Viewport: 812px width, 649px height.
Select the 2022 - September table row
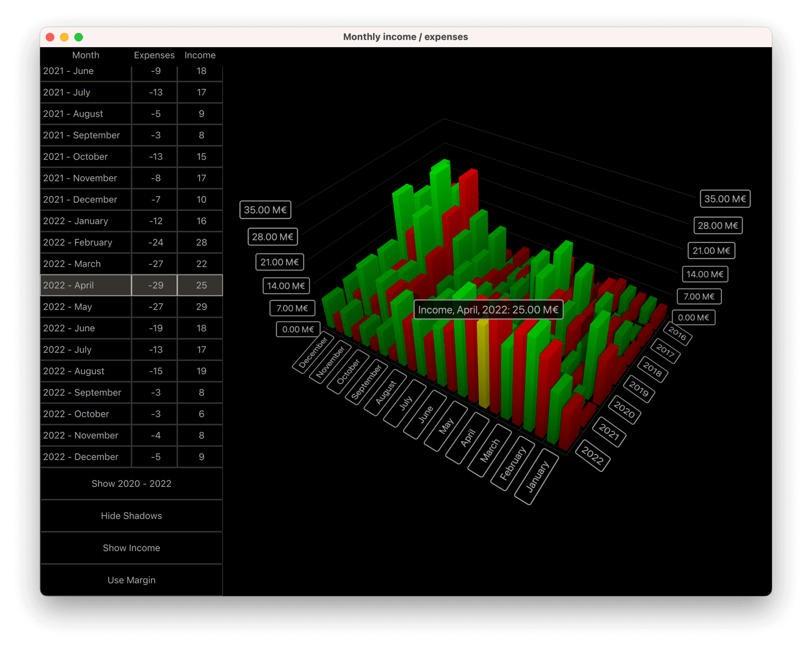[86, 392]
